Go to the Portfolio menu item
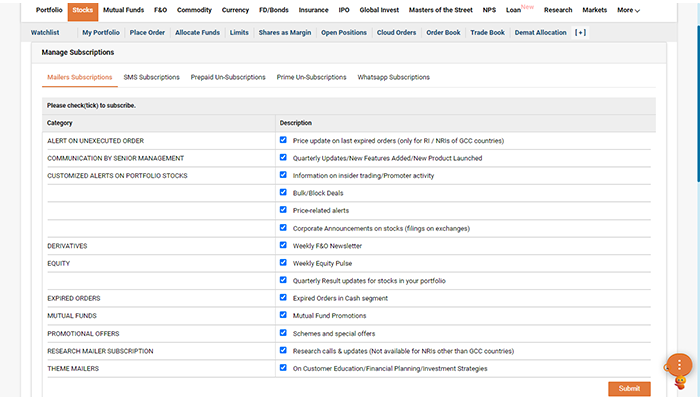Screen dimensions: 700x400 coord(49,10)
